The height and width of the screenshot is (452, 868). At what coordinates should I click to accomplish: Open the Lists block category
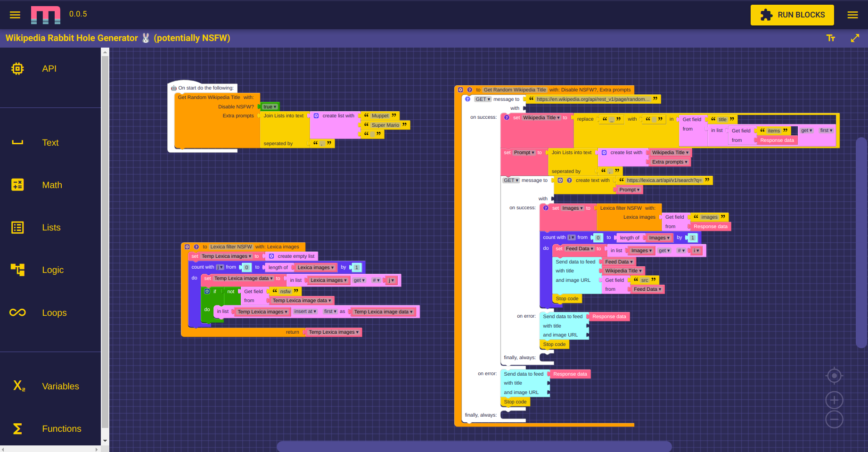coord(50,228)
